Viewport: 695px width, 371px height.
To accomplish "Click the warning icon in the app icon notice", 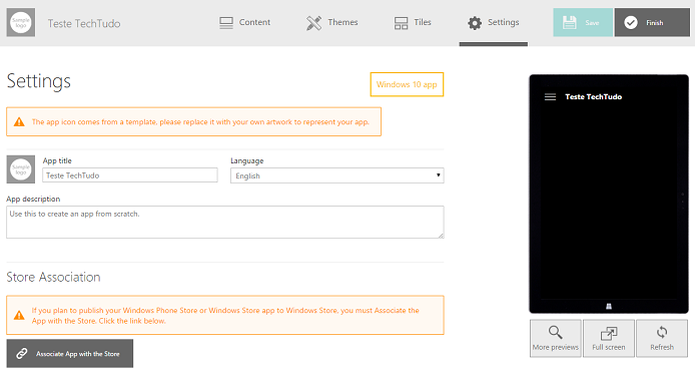I will 19,121.
